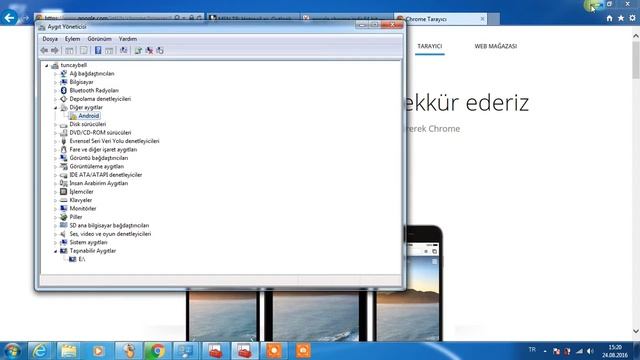
Task: Select Görüntü bağdaştırıcıları row
Action: 99,158
